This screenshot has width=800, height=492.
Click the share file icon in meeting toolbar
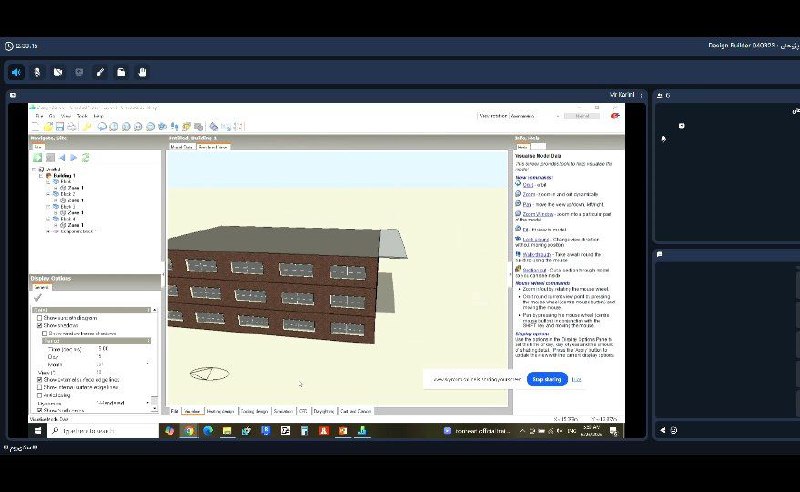pyautogui.click(x=121, y=72)
